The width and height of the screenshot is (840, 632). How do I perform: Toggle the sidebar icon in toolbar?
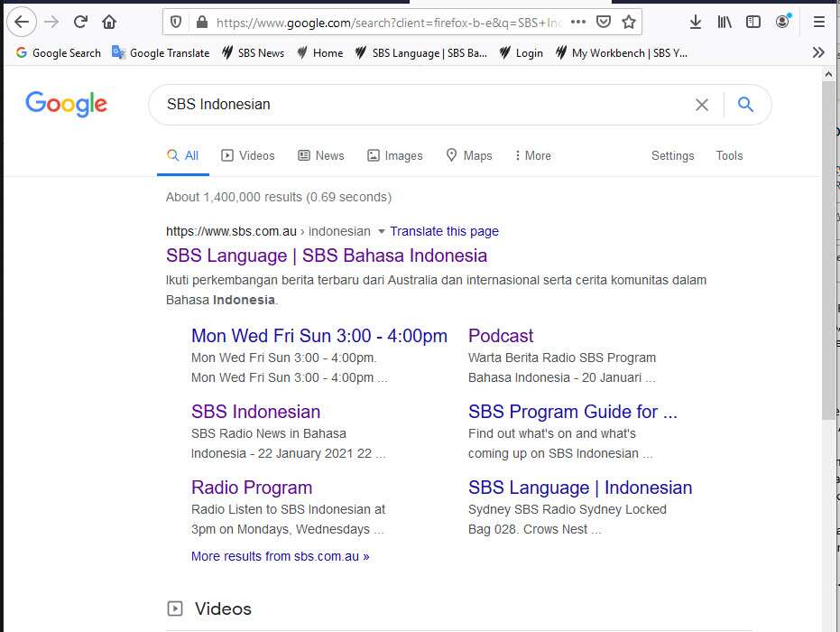pyautogui.click(x=752, y=22)
